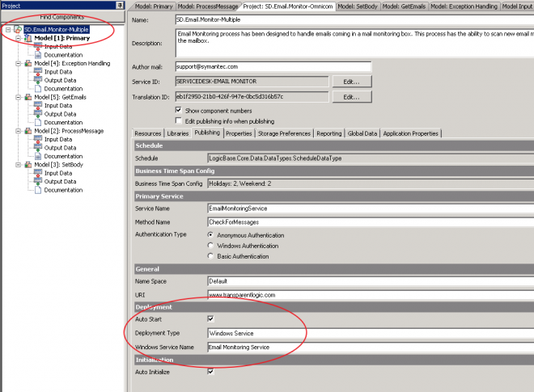Viewport: 534px width, 392px height.
Task: Switch to Model: Primary tab
Action: click(x=154, y=6)
